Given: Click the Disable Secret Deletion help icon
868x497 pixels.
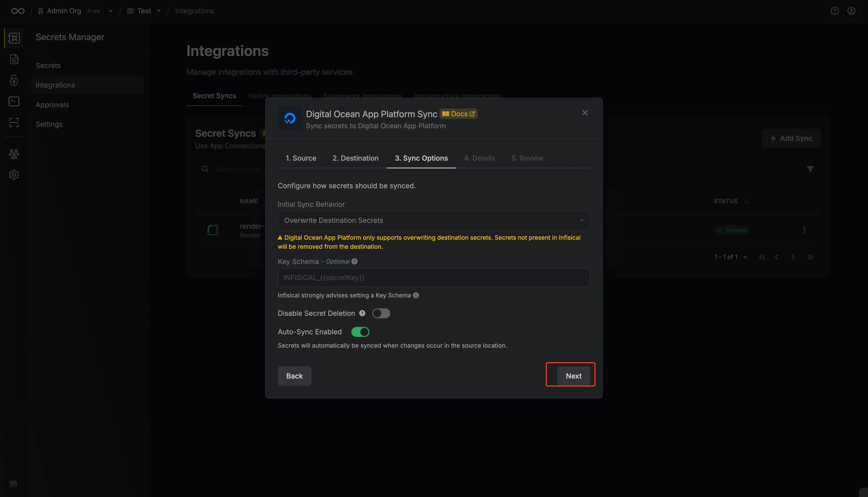Looking at the screenshot, I should tap(362, 313).
